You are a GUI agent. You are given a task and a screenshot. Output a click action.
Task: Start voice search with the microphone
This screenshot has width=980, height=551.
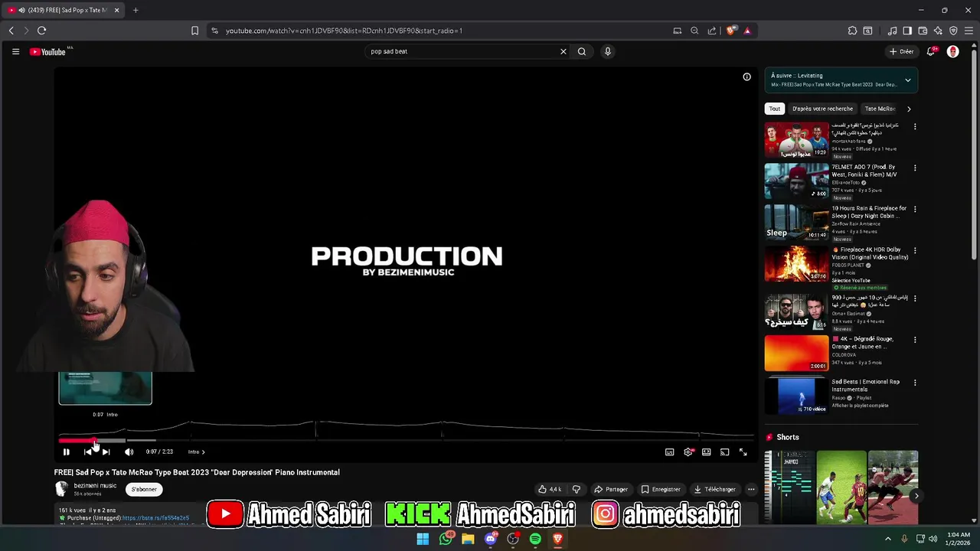[608, 51]
